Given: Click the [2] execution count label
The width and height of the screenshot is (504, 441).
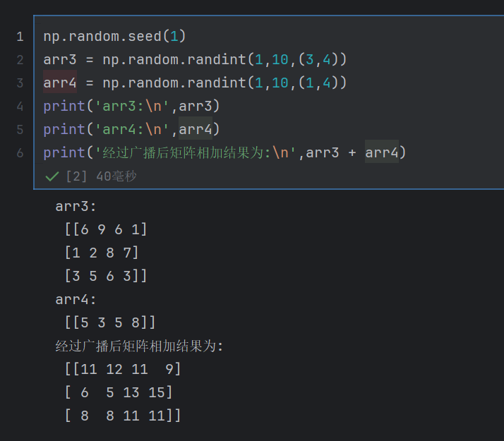Looking at the screenshot, I should click(76, 176).
